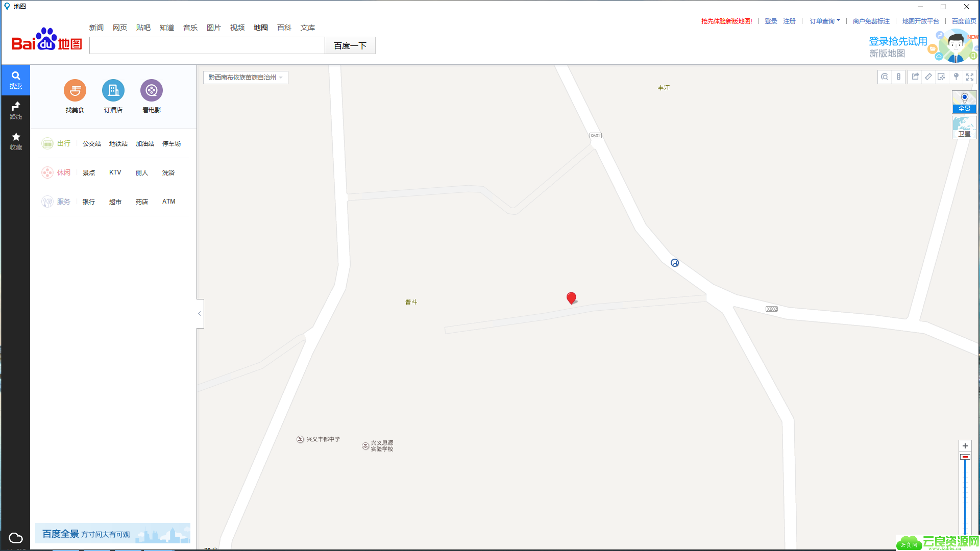Open the 音乐 navigation tab

190,28
